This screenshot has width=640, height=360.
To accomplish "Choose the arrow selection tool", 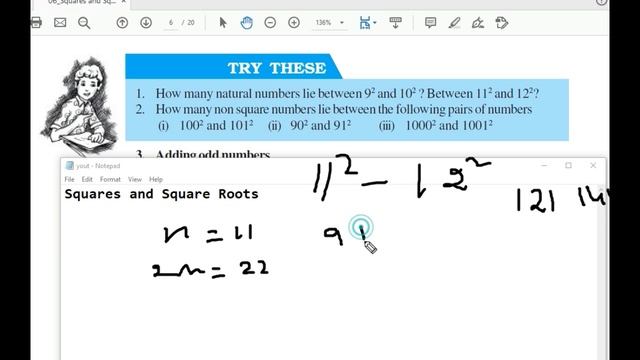I will pyautogui.click(x=223, y=22).
